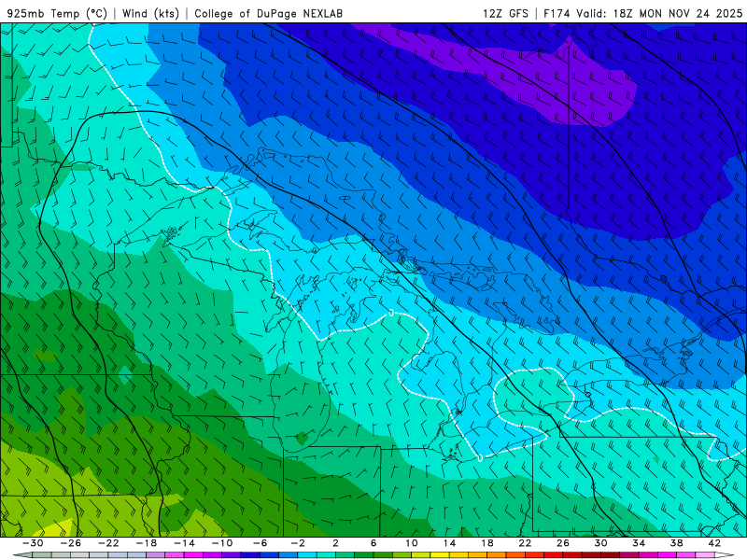
Task: Click the -22 temperature scale value
Action: [108, 543]
